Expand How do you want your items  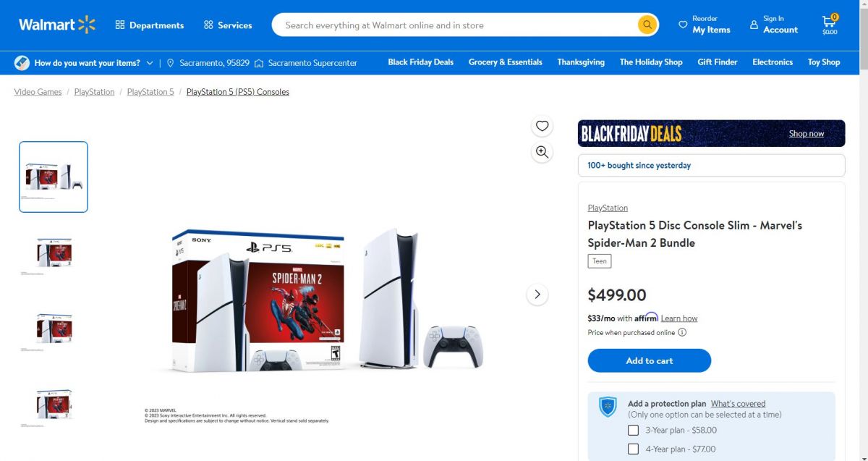(84, 63)
